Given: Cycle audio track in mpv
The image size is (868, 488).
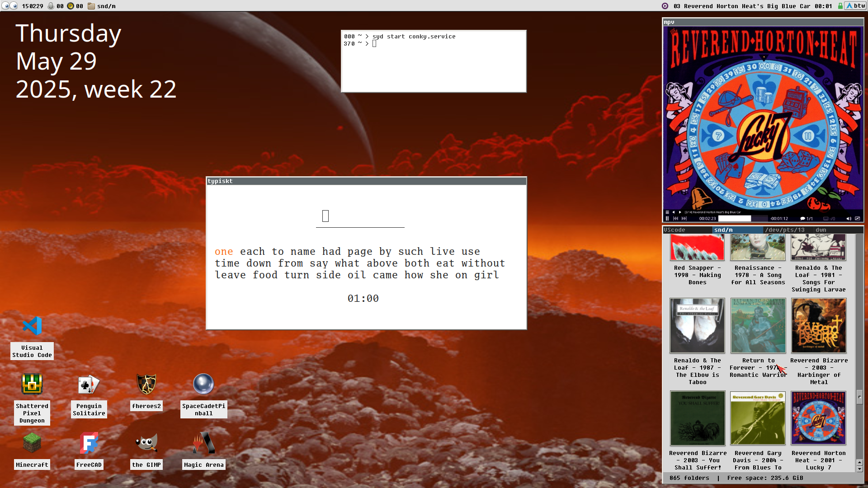Looking at the screenshot, I should [807, 219].
